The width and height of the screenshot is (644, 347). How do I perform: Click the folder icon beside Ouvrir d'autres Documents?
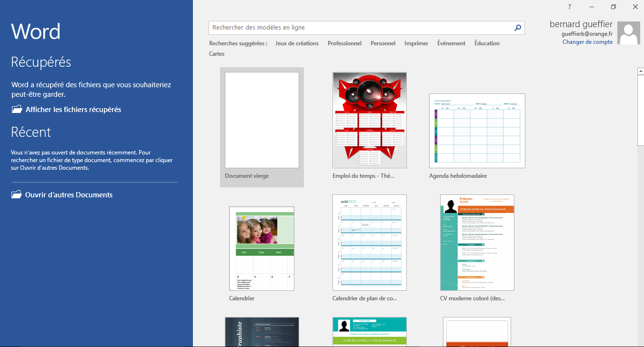[17, 194]
